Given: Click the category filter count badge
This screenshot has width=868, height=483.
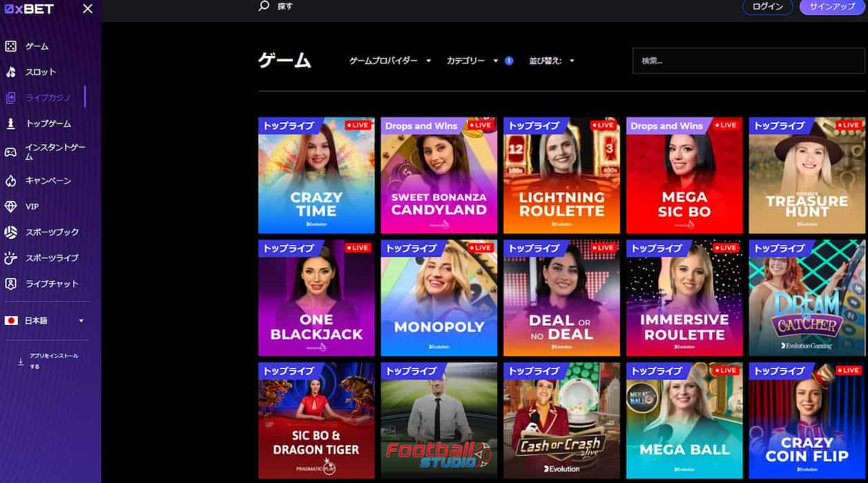Looking at the screenshot, I should tap(509, 61).
